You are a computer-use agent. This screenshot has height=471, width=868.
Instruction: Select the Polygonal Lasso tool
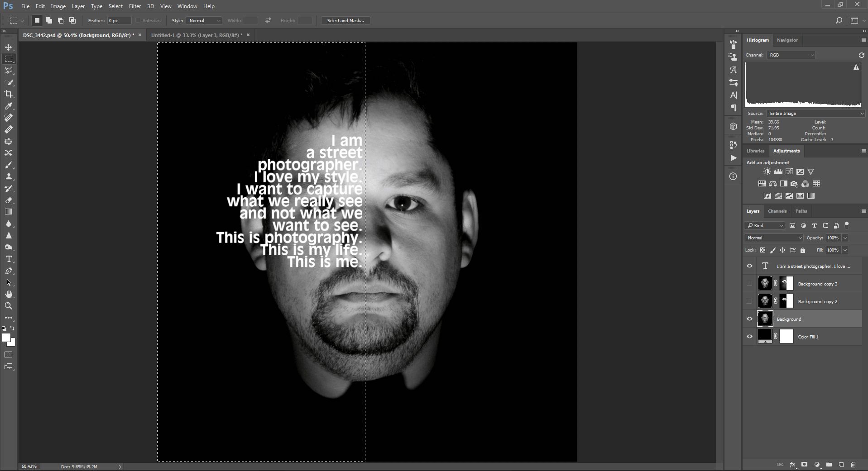9,71
